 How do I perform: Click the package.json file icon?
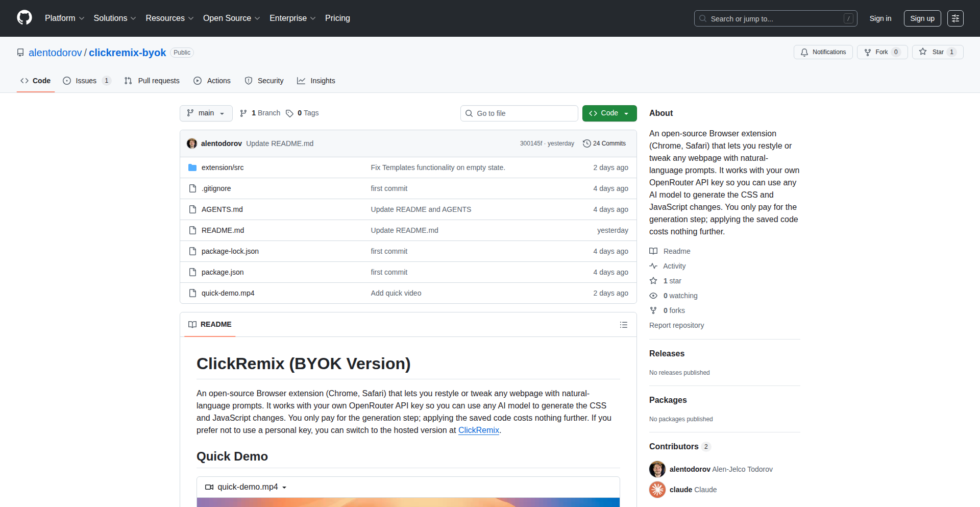tap(192, 272)
